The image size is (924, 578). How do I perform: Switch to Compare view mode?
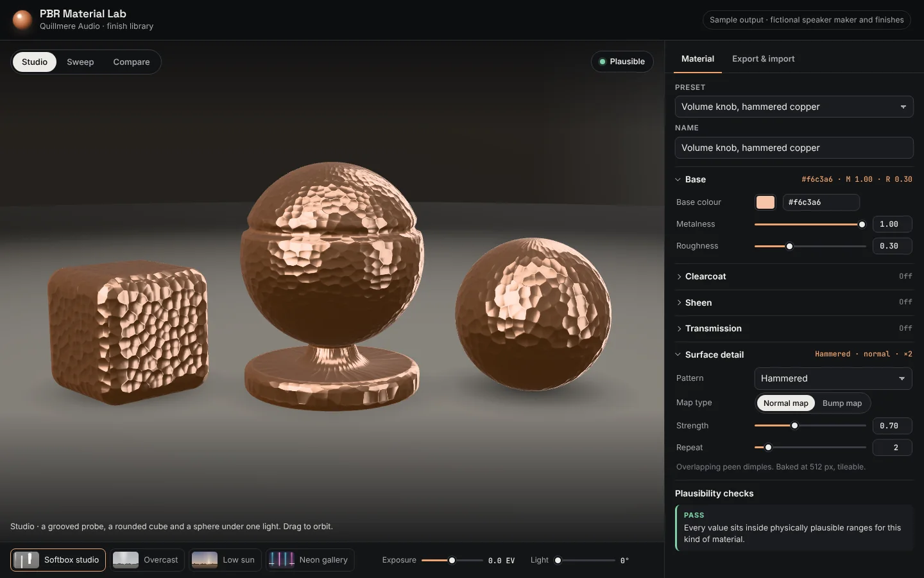[132, 62]
